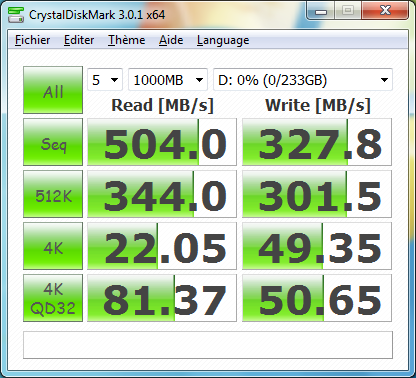Select the 4K write result 49.35

(x=317, y=246)
